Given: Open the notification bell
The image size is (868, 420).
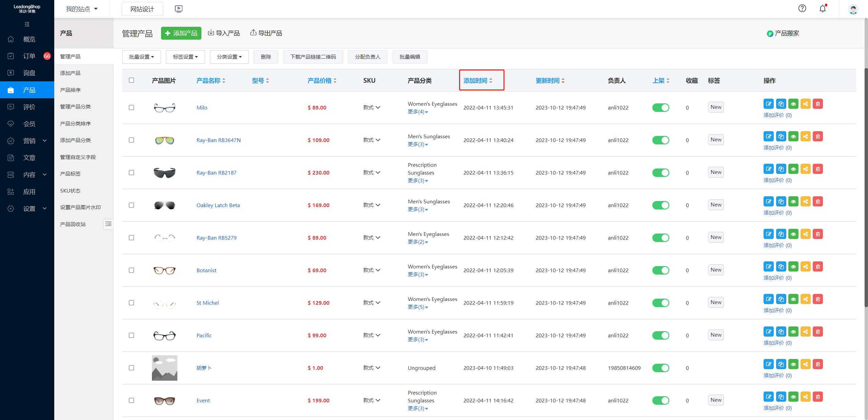Looking at the screenshot, I should coord(823,9).
